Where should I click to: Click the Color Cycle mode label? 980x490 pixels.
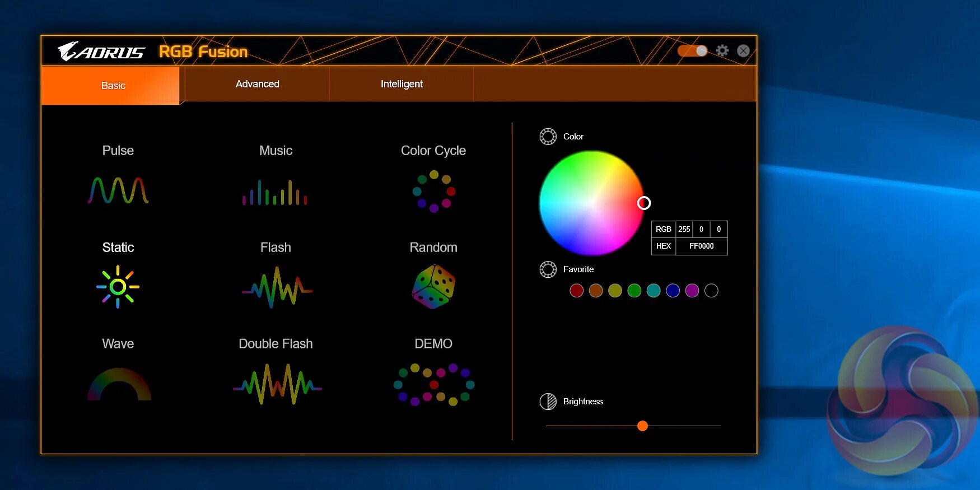pyautogui.click(x=433, y=151)
